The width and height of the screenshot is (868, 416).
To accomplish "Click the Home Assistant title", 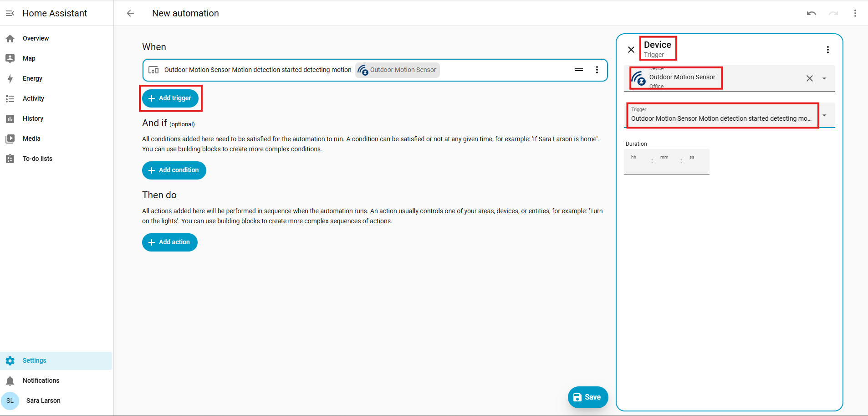I will click(x=55, y=13).
